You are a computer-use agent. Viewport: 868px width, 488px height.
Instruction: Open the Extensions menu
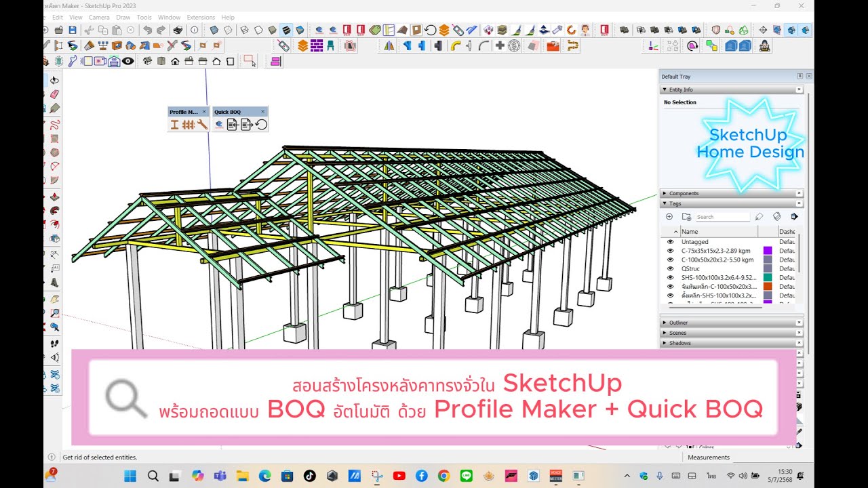click(x=201, y=17)
